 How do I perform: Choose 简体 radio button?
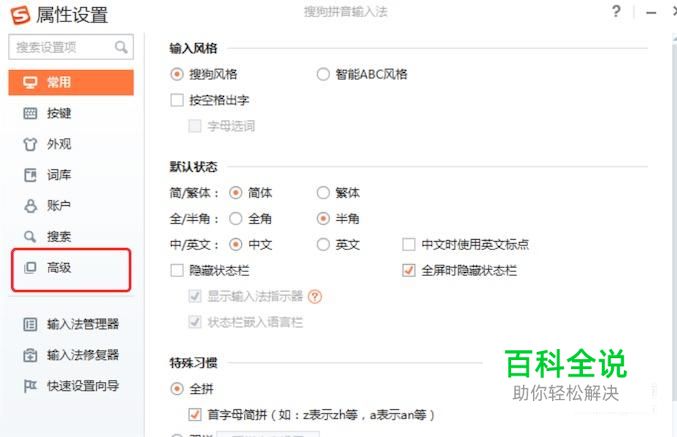point(236,193)
